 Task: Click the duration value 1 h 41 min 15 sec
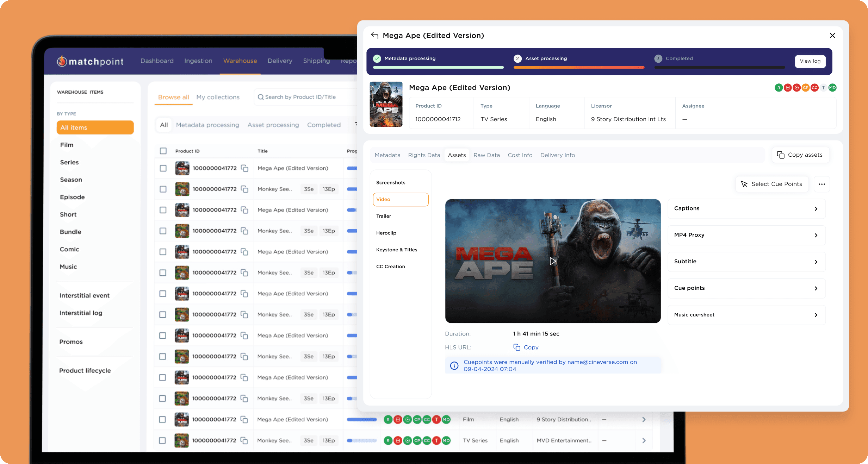536,334
